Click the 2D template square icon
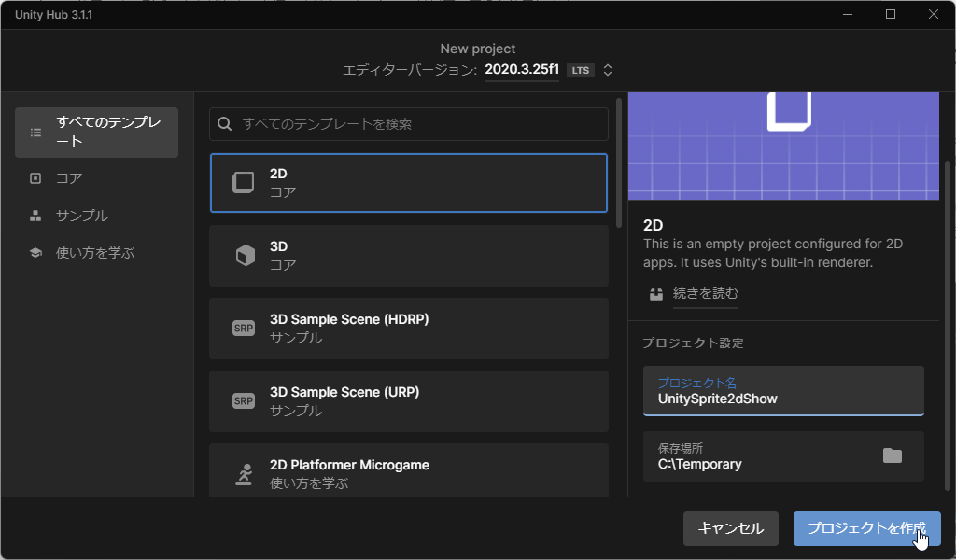The height and width of the screenshot is (560, 956). (x=244, y=182)
